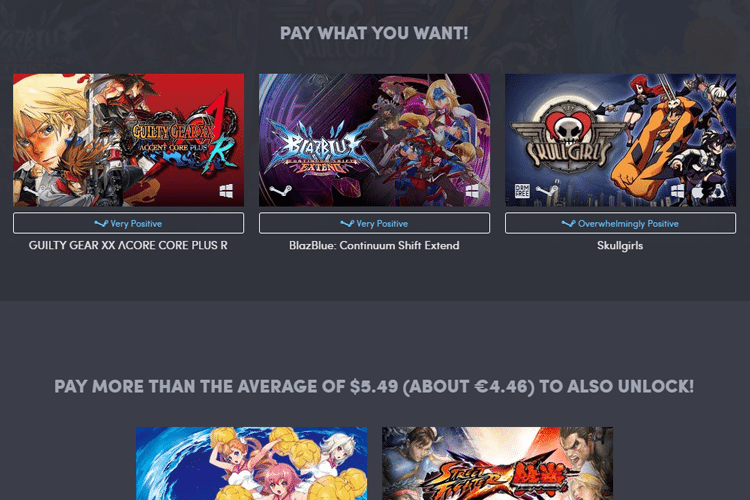Click the Steam icon on BlazBlue image

280,191
